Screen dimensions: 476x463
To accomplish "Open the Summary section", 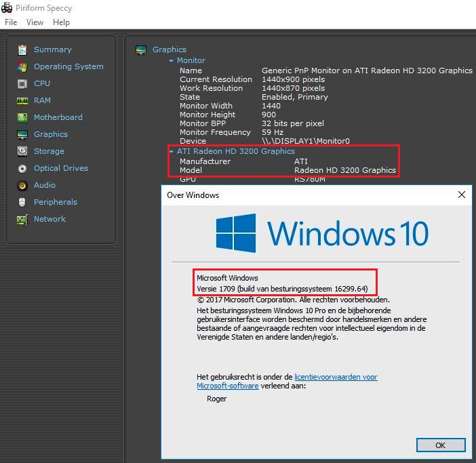I will 52,49.
